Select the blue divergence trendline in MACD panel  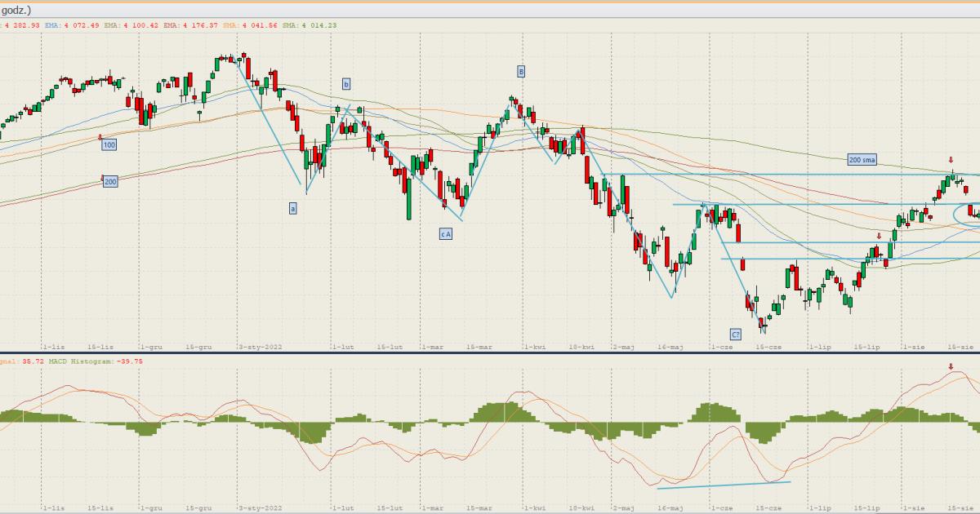(x=724, y=485)
